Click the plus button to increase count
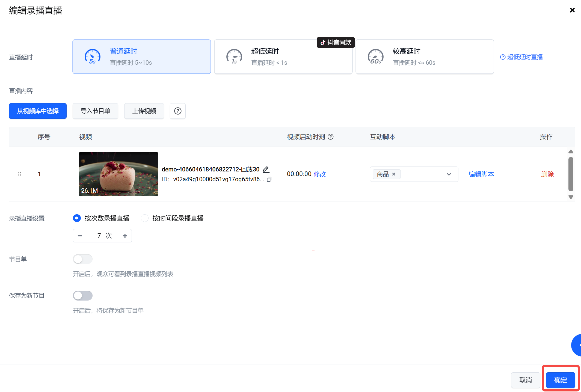The width and height of the screenshot is (581, 392). point(125,236)
